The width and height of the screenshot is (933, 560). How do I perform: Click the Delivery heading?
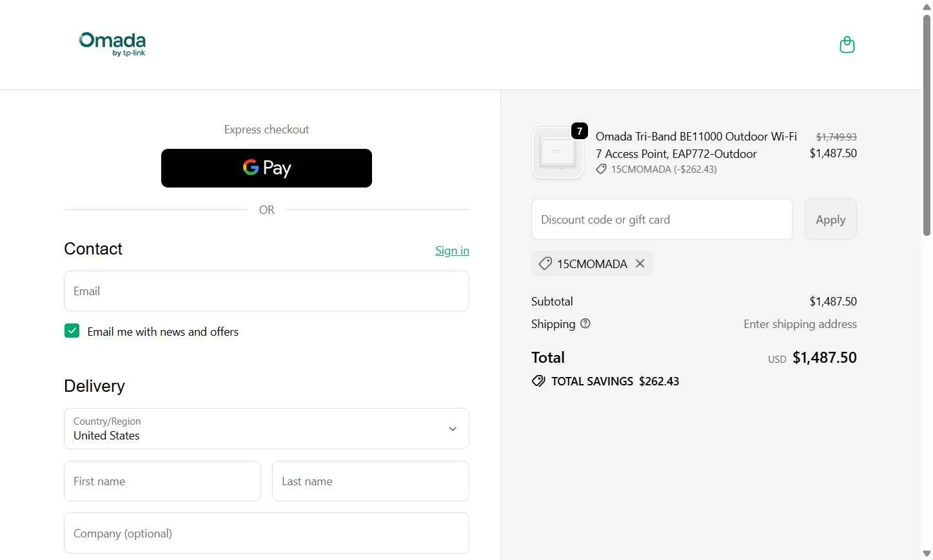click(94, 386)
